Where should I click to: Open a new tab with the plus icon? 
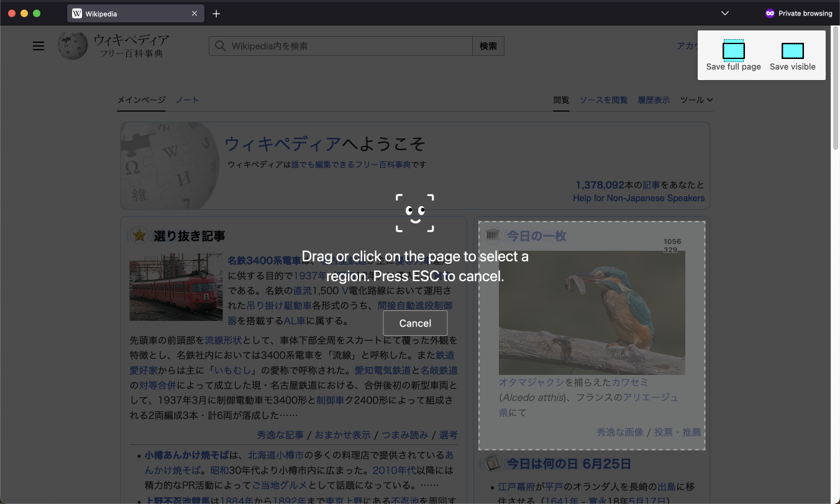216,13
